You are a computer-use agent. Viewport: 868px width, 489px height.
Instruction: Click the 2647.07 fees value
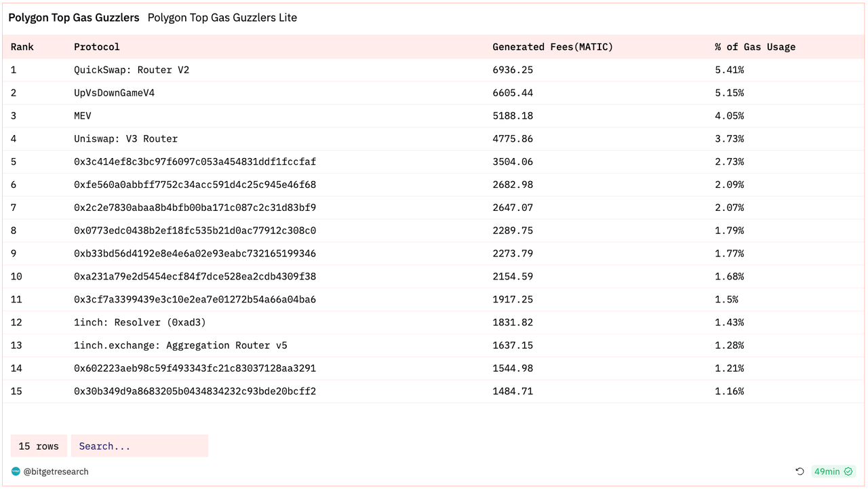[513, 208]
